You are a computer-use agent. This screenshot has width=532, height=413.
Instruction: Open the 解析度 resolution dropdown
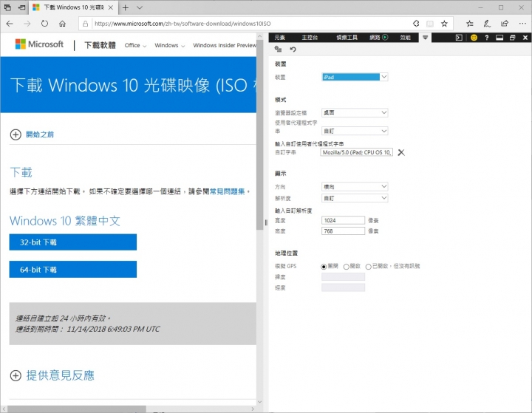pyautogui.click(x=355, y=198)
